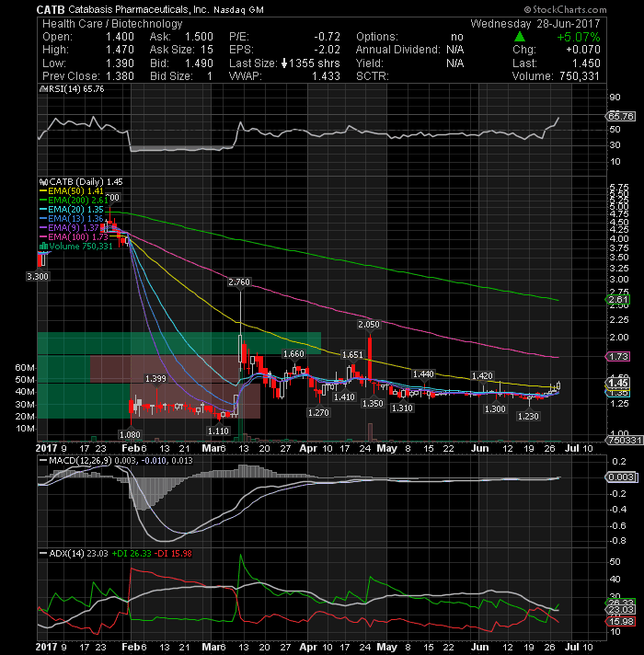Click the header Volume value 750,331
644x655 pixels.
[x=579, y=76]
